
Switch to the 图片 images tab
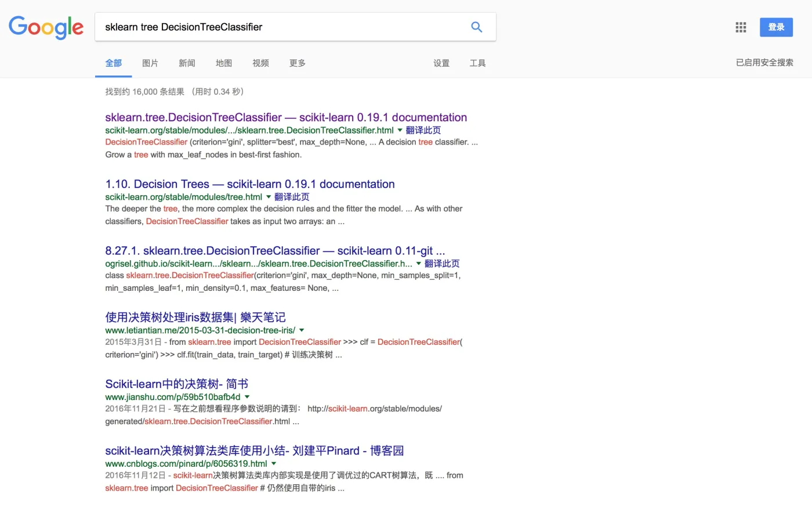150,63
